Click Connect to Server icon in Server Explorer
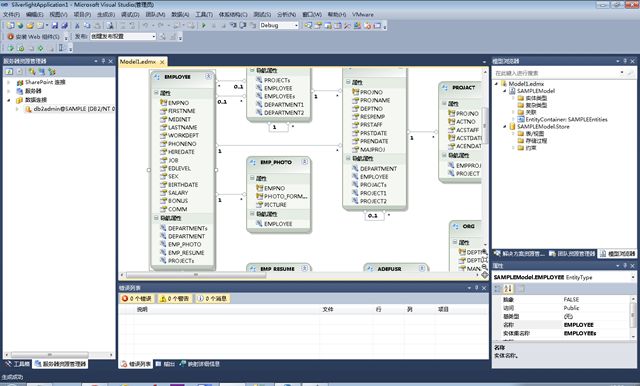The image size is (640, 386). point(42,71)
